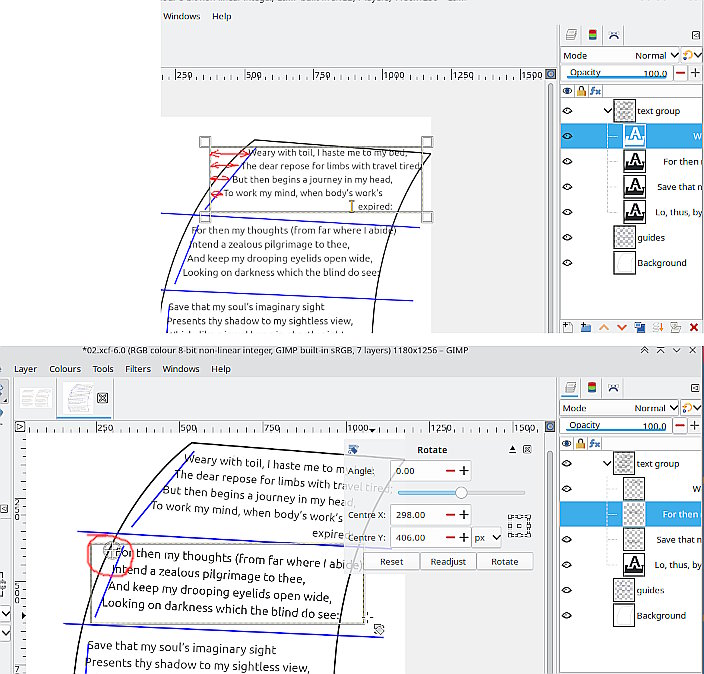This screenshot has width=704, height=674.
Task: Detach Rotate dialog with up-arrow icon
Action: (512, 449)
